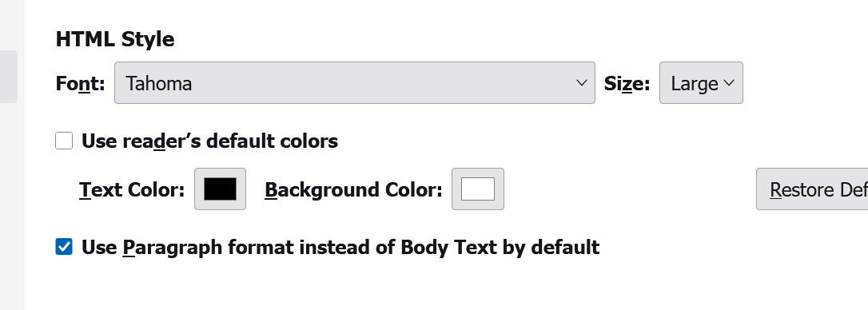
Task: Enable the Use reader's default colors checkbox
Action: tap(64, 141)
